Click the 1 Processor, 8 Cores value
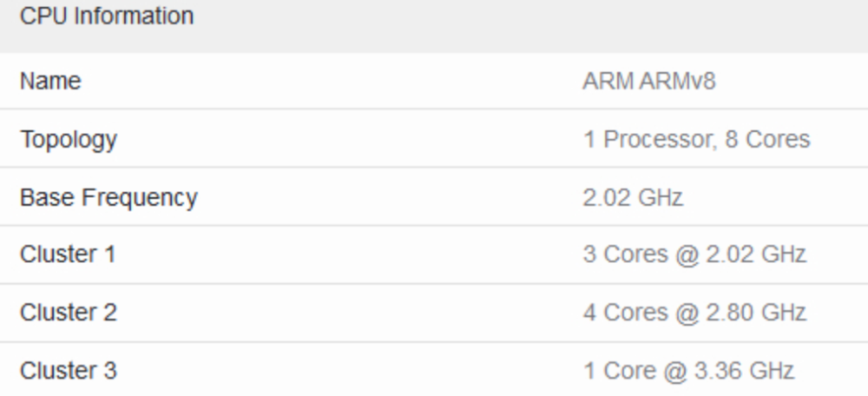Image resolution: width=868 pixels, height=396 pixels. (696, 140)
